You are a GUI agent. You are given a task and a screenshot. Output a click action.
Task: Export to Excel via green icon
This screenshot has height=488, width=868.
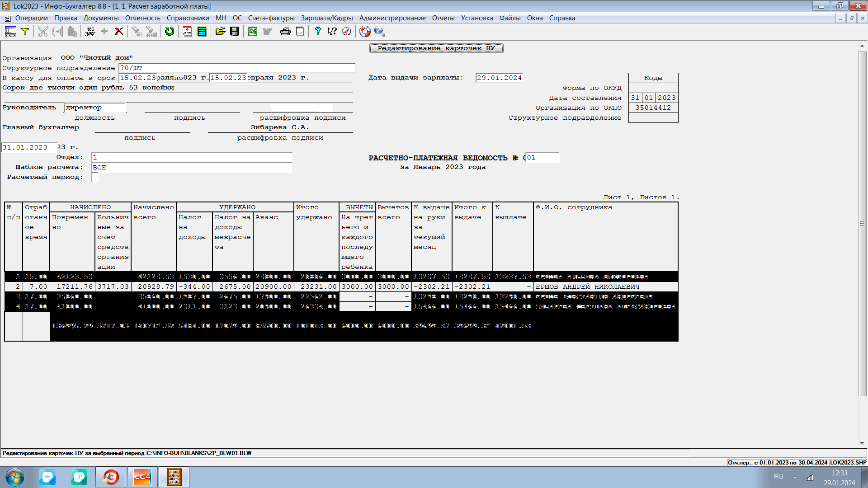tap(253, 31)
